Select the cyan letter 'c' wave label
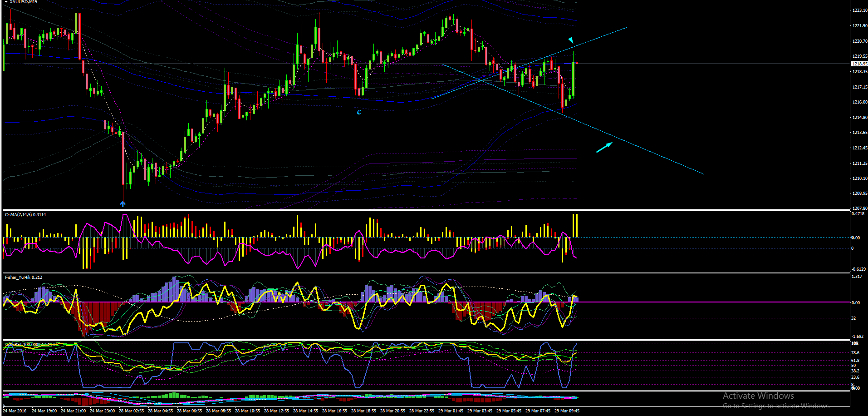 tap(359, 112)
